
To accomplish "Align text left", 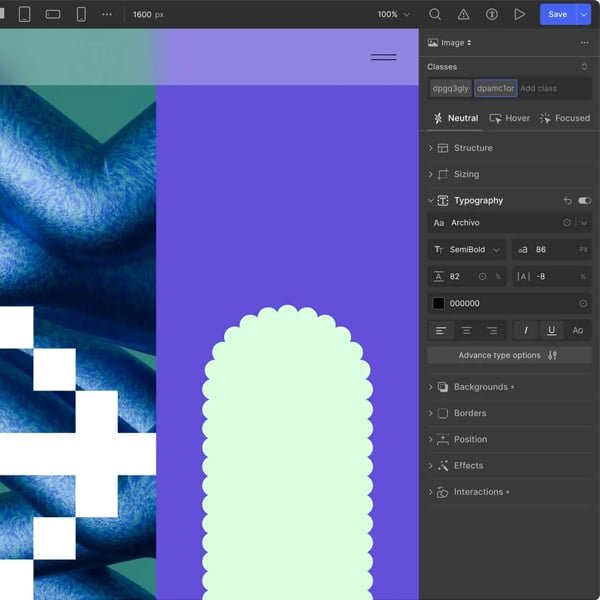I will (441, 331).
